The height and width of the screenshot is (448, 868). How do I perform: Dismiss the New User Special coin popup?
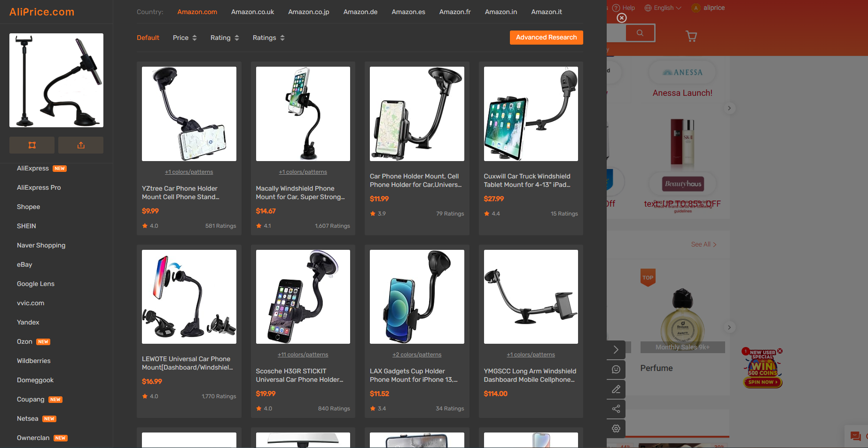click(780, 351)
